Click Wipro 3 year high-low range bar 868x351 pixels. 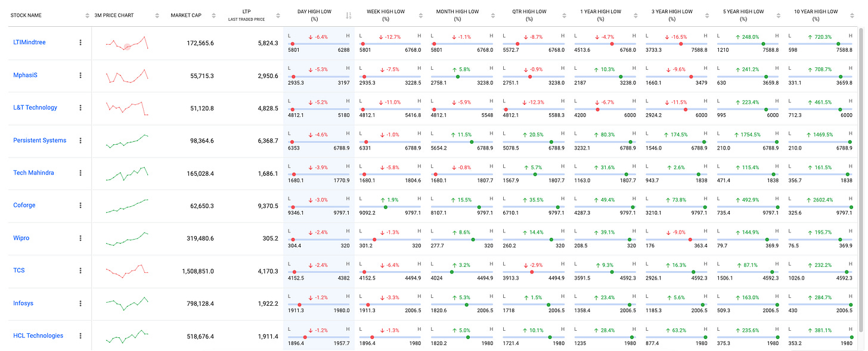pos(677,239)
